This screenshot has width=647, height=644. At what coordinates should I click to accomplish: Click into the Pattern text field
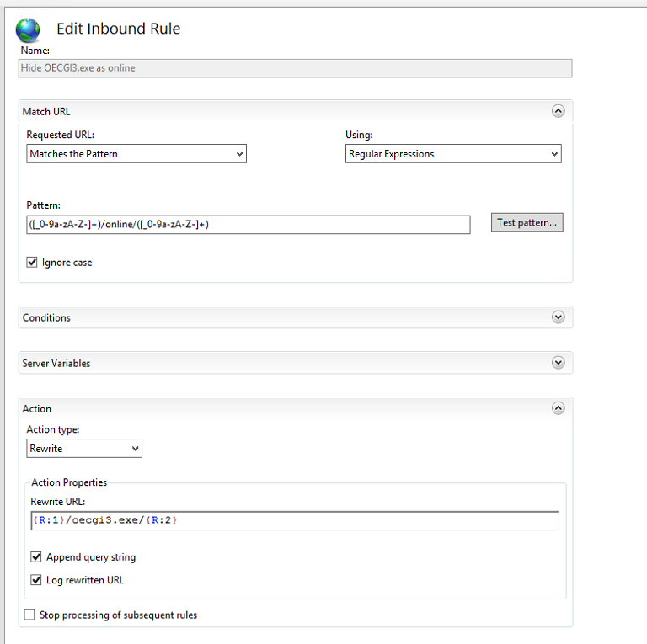click(x=248, y=225)
